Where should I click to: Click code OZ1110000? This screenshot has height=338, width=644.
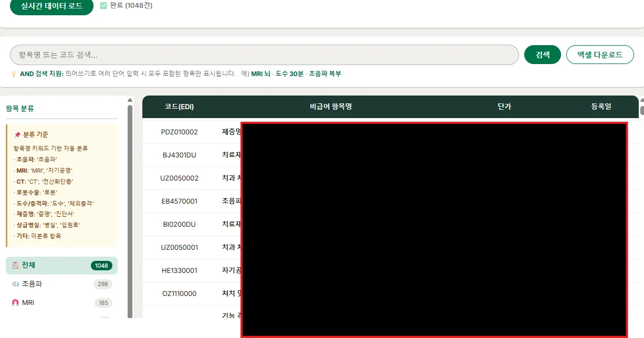[x=179, y=293]
